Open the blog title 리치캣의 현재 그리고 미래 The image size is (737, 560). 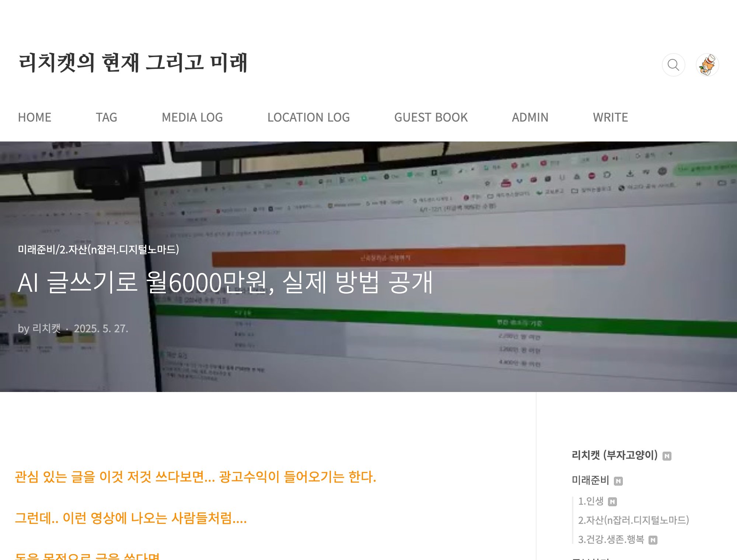(133, 63)
